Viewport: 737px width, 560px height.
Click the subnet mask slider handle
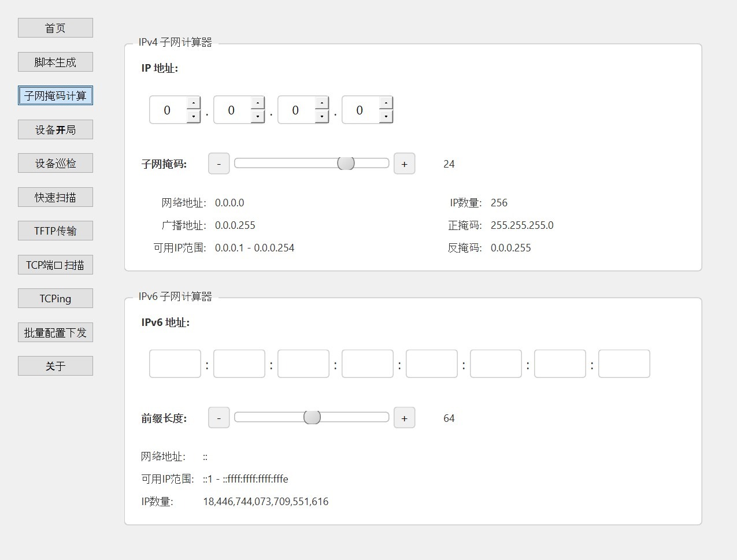click(346, 164)
